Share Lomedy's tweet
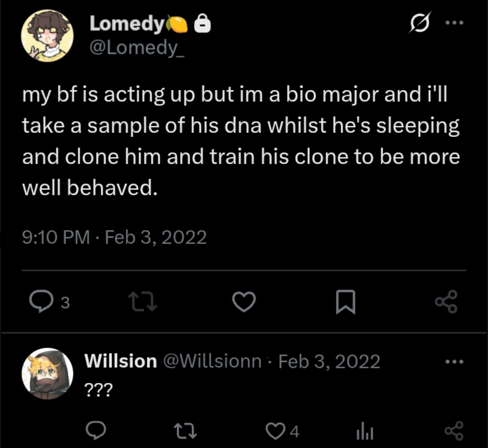The height and width of the screenshot is (448, 488). click(446, 302)
